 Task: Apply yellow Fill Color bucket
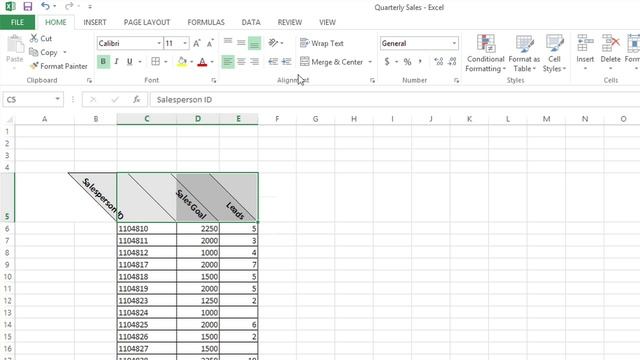(182, 62)
